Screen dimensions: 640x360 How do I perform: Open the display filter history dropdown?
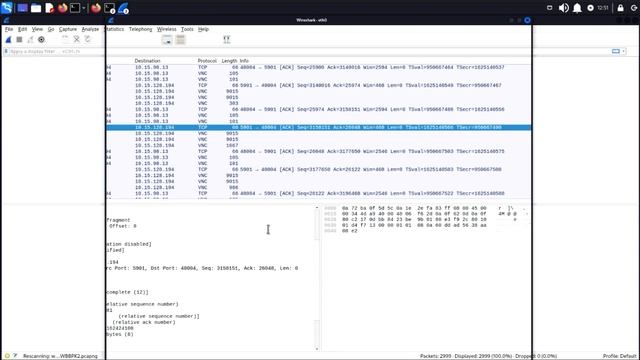(624, 51)
